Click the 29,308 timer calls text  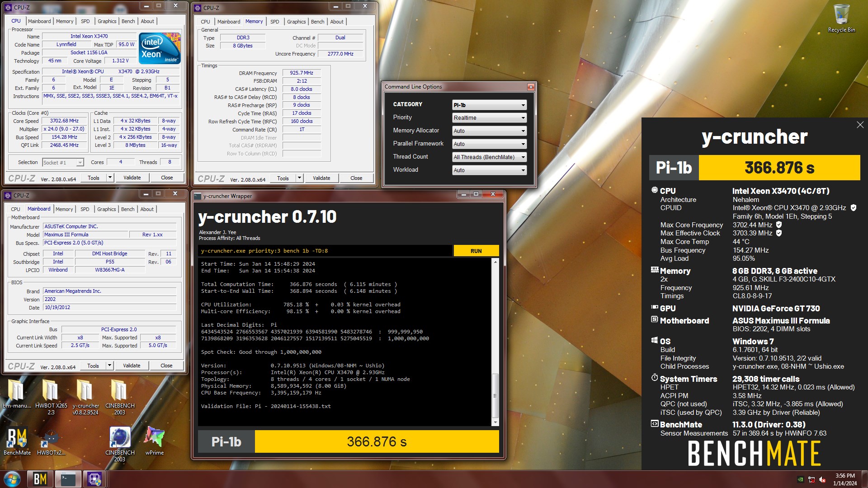766,379
